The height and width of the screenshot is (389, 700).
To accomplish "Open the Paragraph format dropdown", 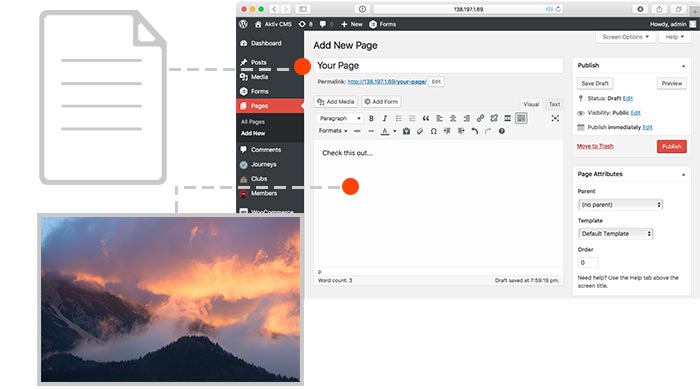I will point(340,118).
